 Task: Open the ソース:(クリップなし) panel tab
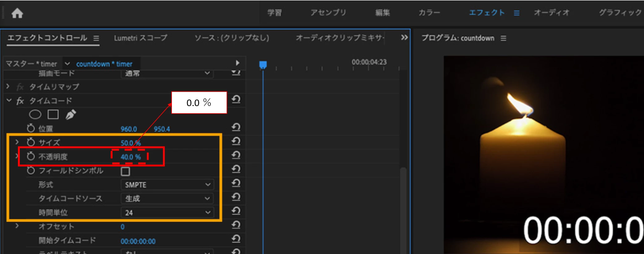[x=232, y=38]
